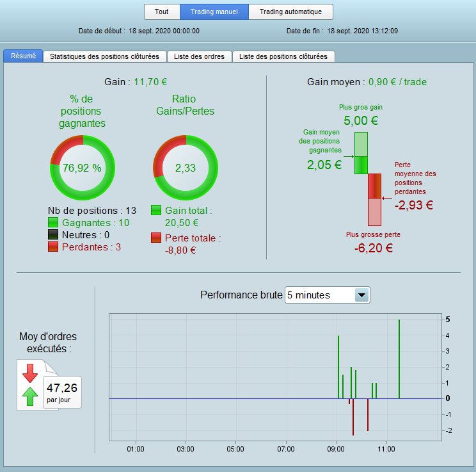Click the winning positions percentage donut chart
Viewport: 476px width, 472px height.
pyautogui.click(x=82, y=168)
